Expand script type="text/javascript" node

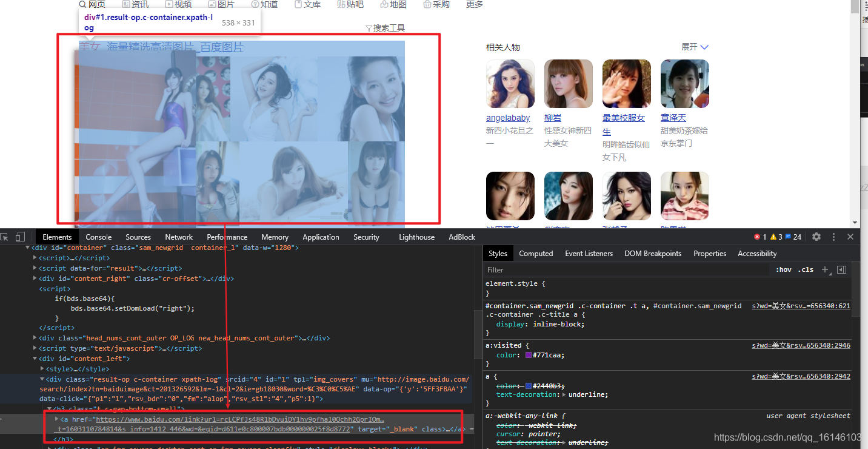click(35, 348)
